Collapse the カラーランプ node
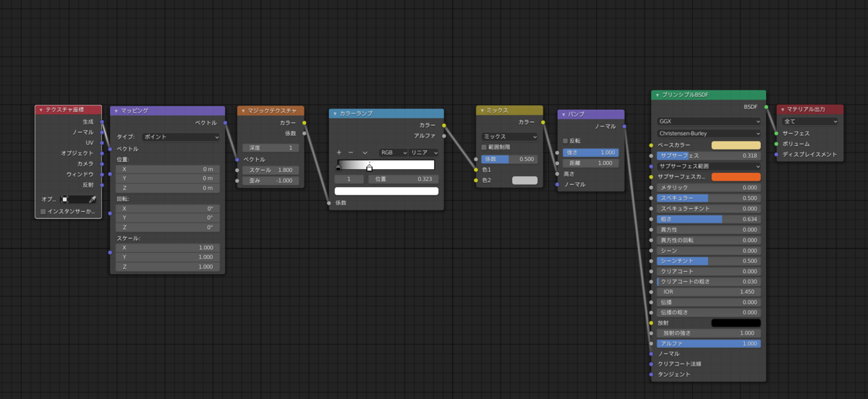This screenshot has height=399, width=868. point(335,113)
